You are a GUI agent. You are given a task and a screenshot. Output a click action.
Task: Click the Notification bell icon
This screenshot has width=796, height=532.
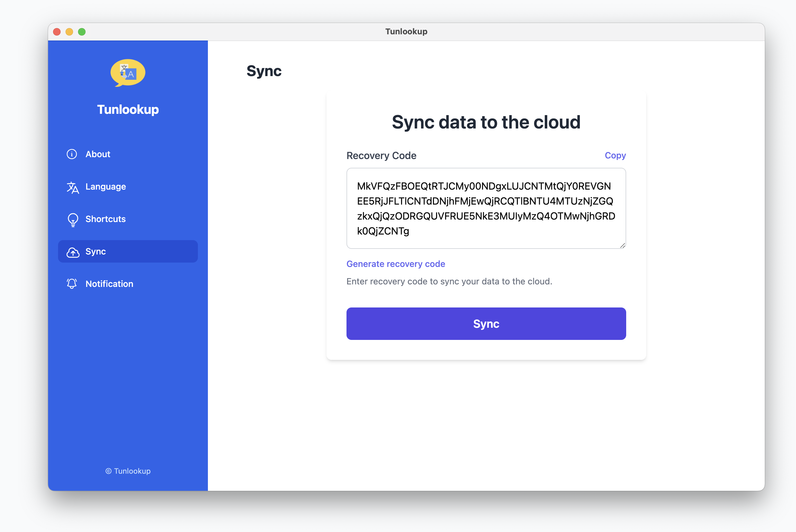[72, 284]
